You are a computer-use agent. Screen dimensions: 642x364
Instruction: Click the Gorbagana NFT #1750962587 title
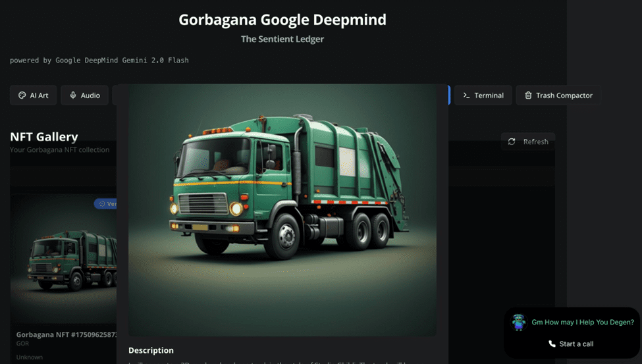coord(67,334)
